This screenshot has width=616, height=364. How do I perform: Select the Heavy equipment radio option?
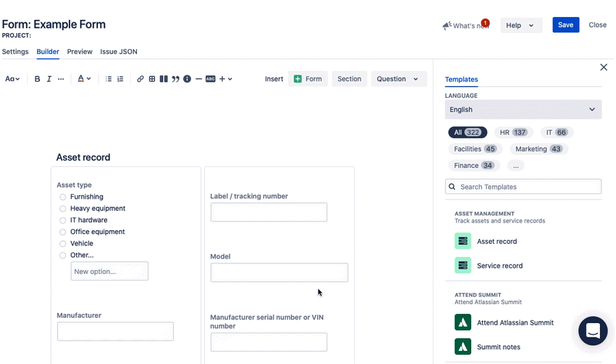pos(62,209)
